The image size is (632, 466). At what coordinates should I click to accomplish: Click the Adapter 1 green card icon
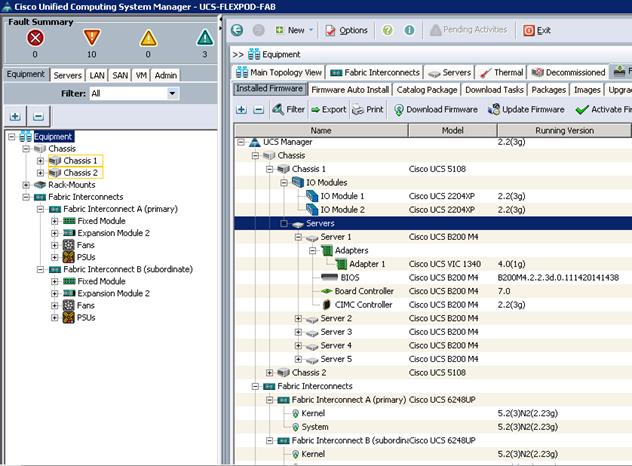(341, 264)
